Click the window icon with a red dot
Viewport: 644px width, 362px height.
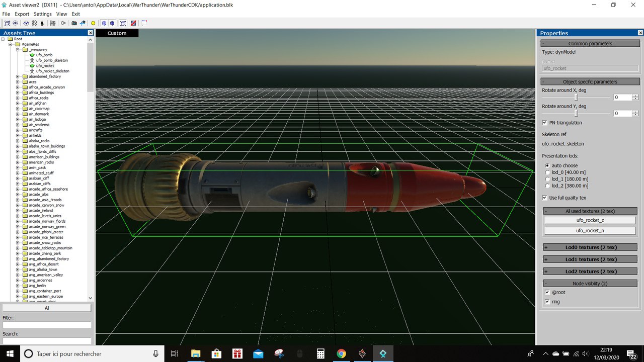(144, 23)
